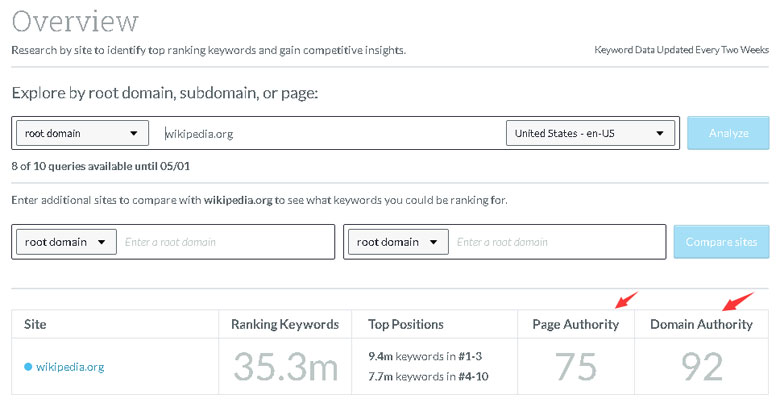Viewport: 780px width, 407px height.
Task: Click the Page Authority column header
Action: click(x=575, y=324)
